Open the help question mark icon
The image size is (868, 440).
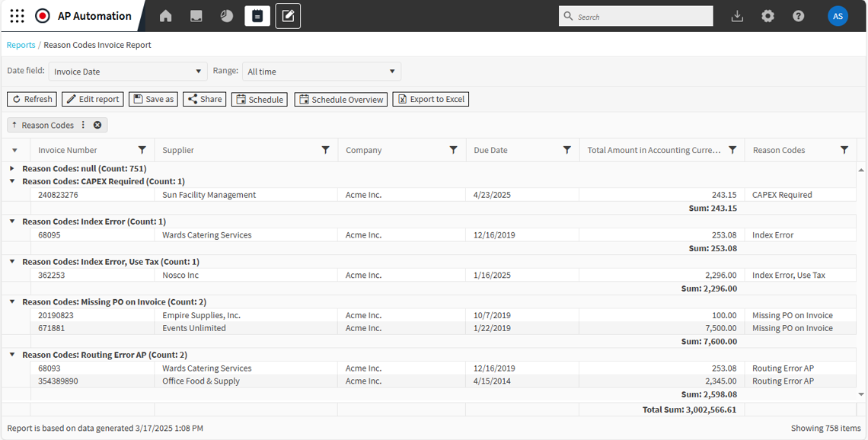[798, 16]
